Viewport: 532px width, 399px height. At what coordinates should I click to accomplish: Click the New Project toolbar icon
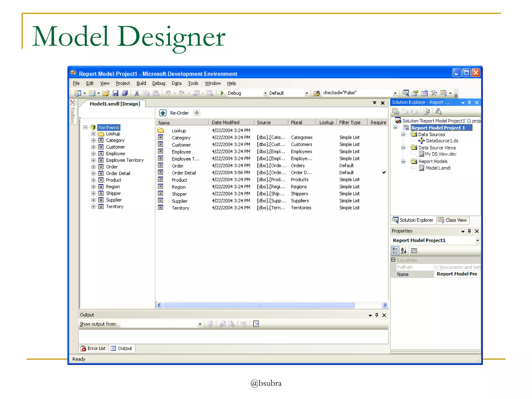point(78,93)
